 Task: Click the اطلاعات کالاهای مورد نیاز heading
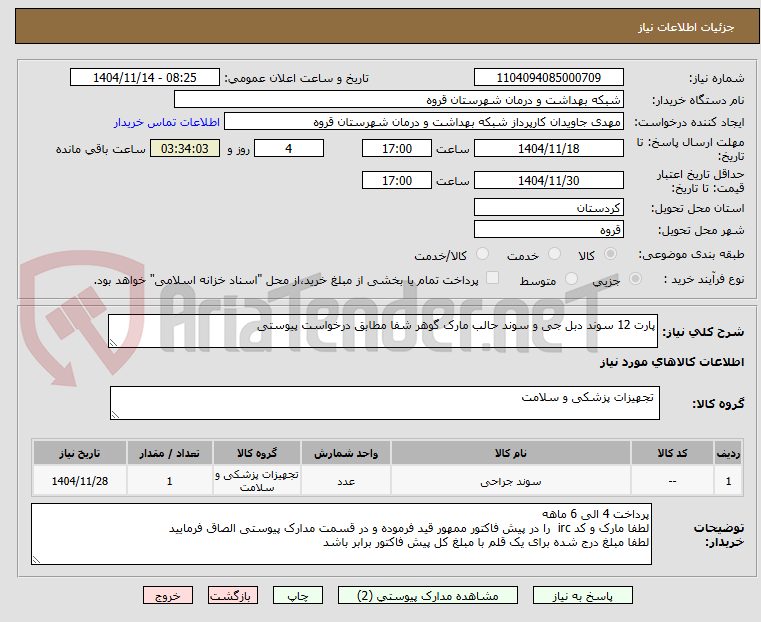(672, 362)
